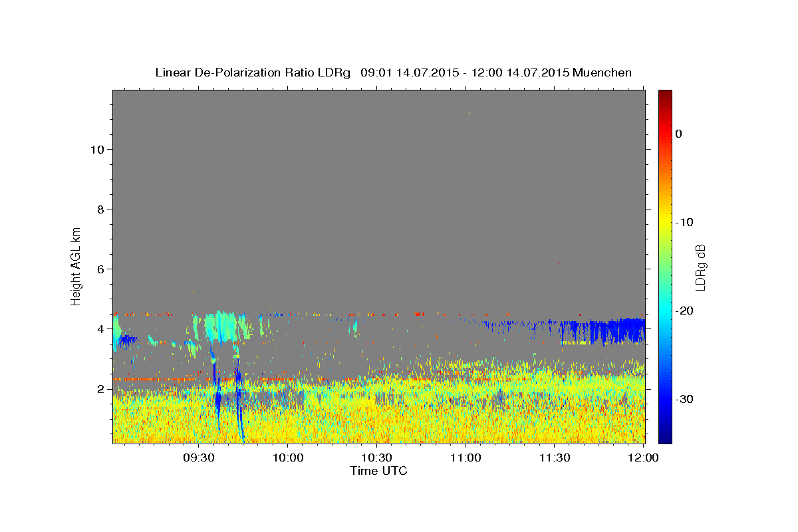
Task: Click the 09:30 time tick label
Action: [198, 458]
